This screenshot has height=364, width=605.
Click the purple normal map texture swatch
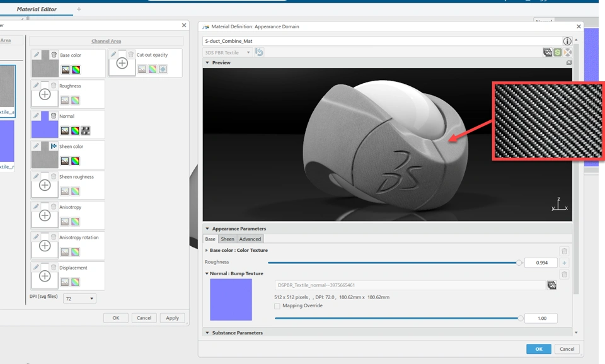pos(231,300)
